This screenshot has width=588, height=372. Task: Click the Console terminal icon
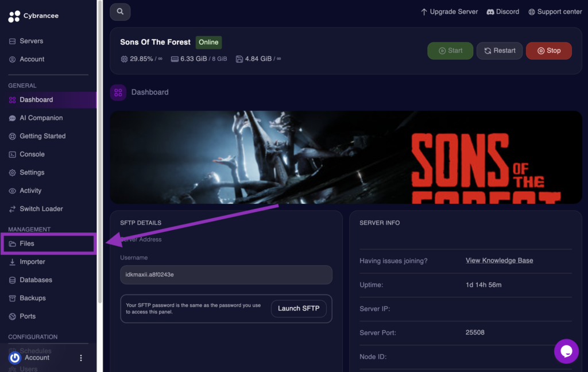[x=13, y=154]
